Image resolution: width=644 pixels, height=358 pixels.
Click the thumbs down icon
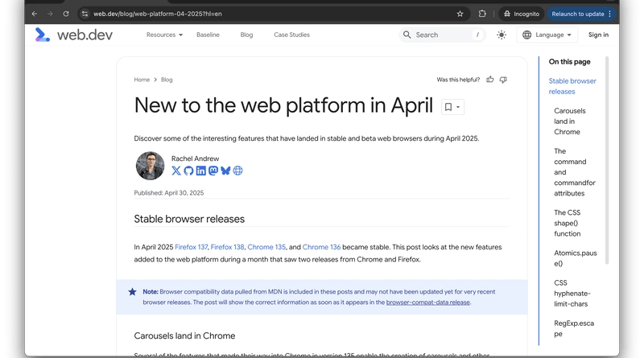pyautogui.click(x=503, y=80)
